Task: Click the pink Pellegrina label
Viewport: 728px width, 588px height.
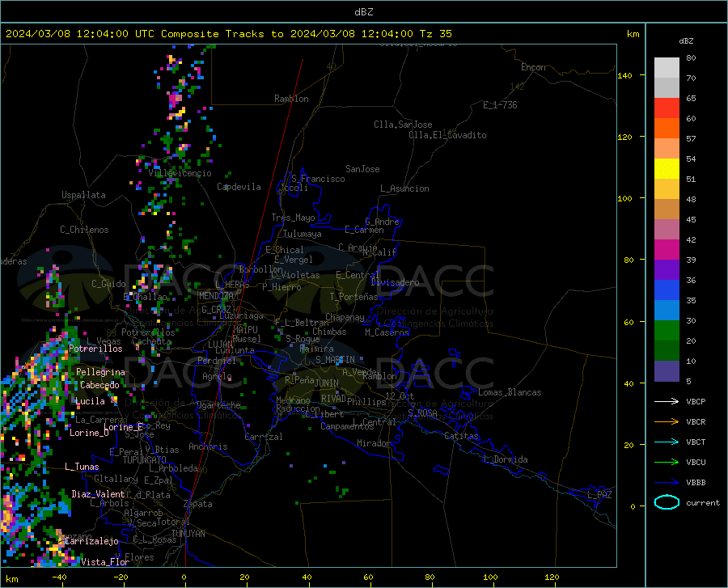Action: [100, 372]
